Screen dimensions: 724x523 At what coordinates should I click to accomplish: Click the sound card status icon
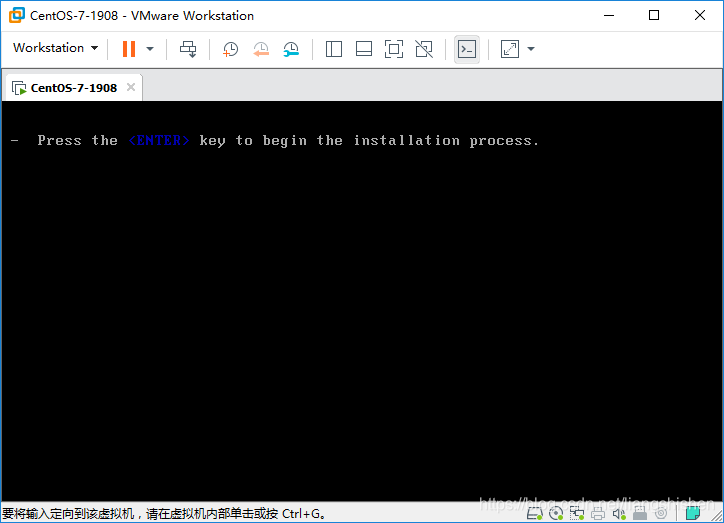point(619,513)
